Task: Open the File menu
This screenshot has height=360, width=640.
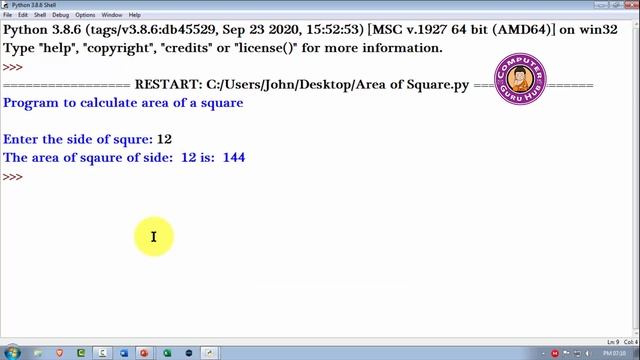Action: (x=7, y=15)
